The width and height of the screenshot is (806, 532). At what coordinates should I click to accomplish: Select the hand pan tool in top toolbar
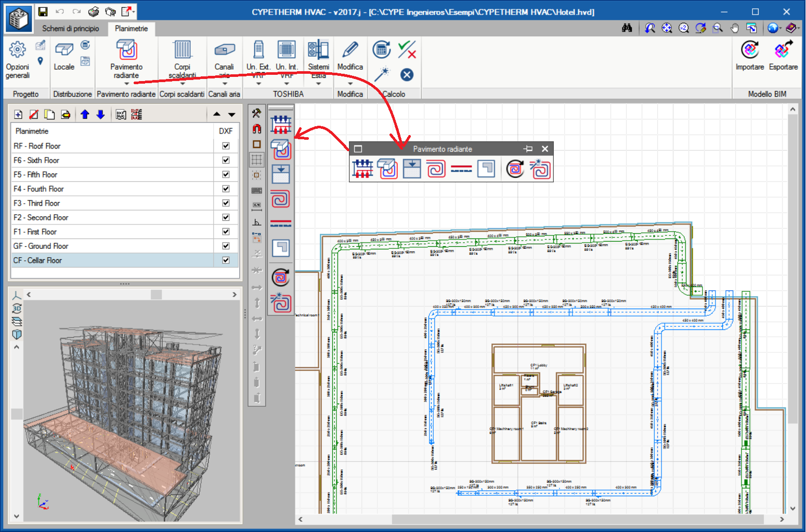tap(734, 28)
